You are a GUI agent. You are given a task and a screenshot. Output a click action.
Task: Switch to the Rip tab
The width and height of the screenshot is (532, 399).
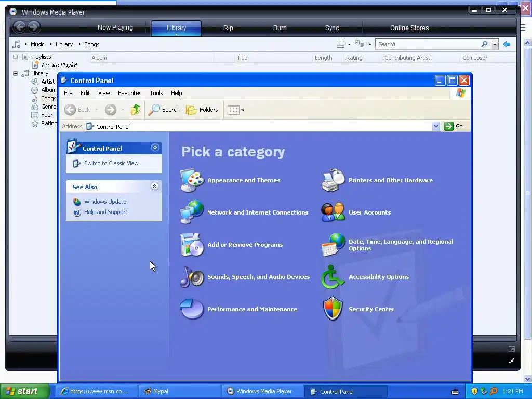(228, 28)
